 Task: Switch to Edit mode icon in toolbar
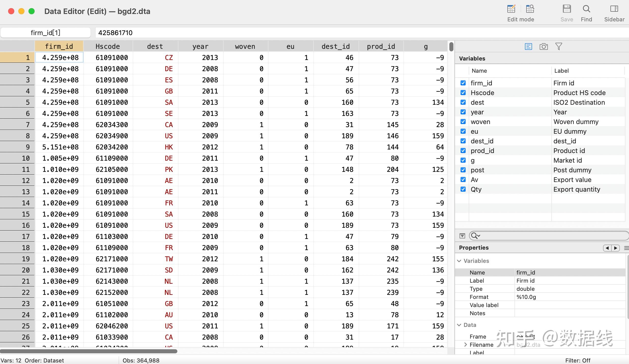point(511,9)
